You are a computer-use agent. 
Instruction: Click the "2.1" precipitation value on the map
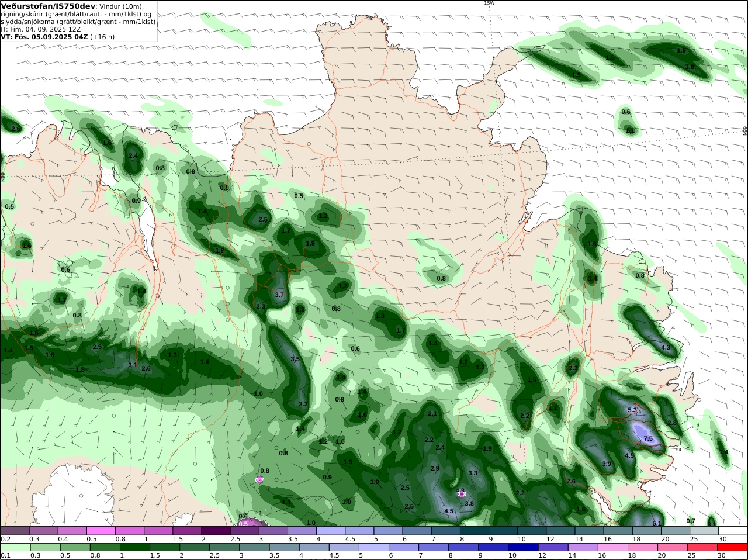click(432, 413)
